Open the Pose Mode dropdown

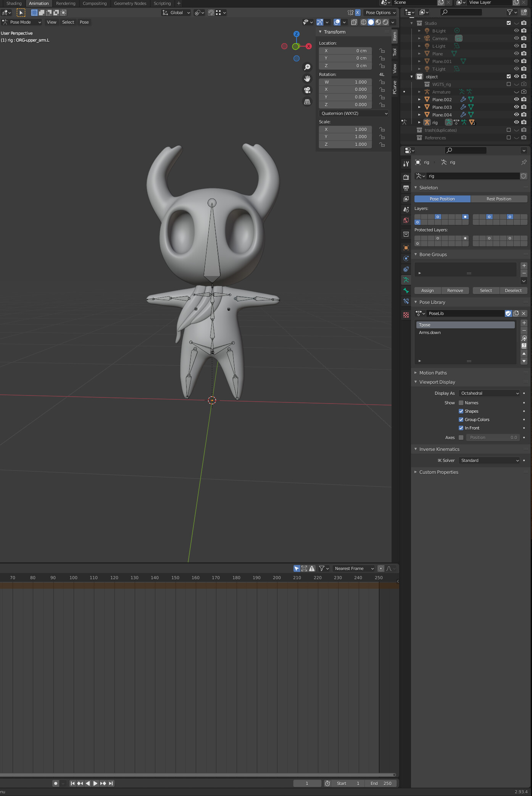(x=22, y=23)
